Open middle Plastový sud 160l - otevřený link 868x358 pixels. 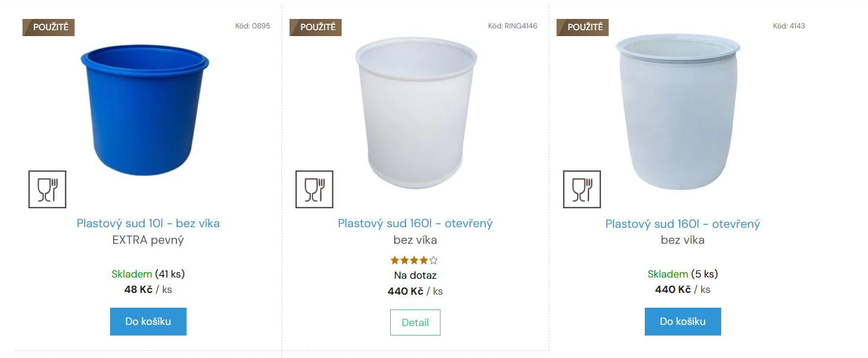click(415, 224)
